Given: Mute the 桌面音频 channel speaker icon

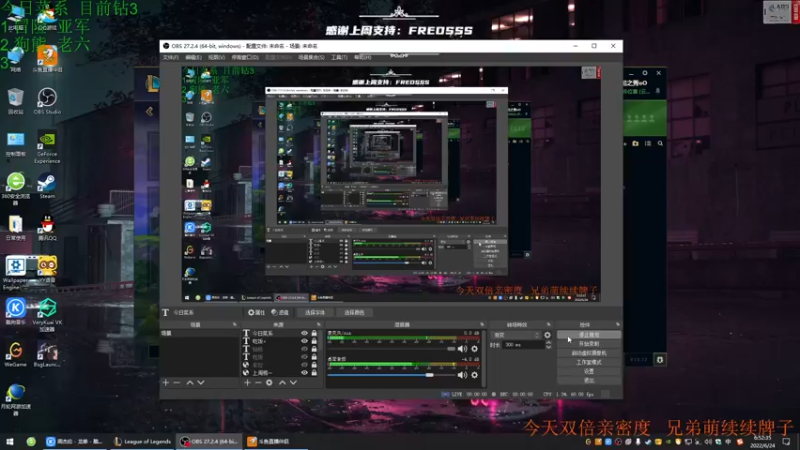Looking at the screenshot, I should click(x=462, y=375).
